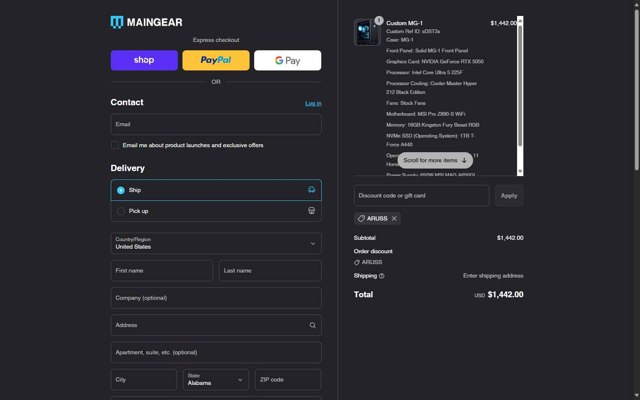Image resolution: width=640 pixels, height=400 pixels.
Task: Focus the ZIP code field
Action: click(x=288, y=380)
